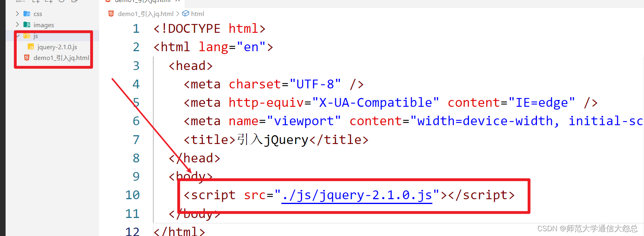Image resolution: width=644 pixels, height=236 pixels.
Task: Click the closing title tag
Action: [339, 140]
